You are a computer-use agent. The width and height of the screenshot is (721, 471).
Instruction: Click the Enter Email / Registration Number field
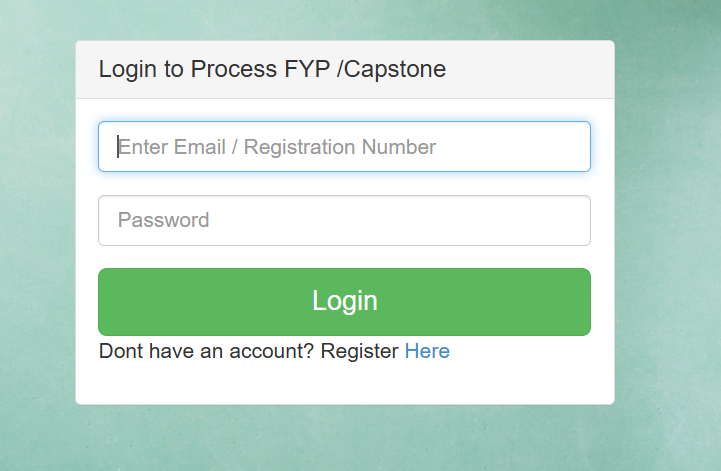tap(344, 147)
